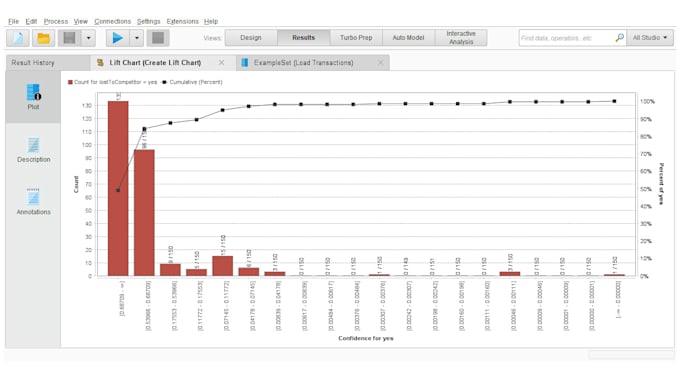
Task: Click the second tallest red bar
Action: (144, 213)
